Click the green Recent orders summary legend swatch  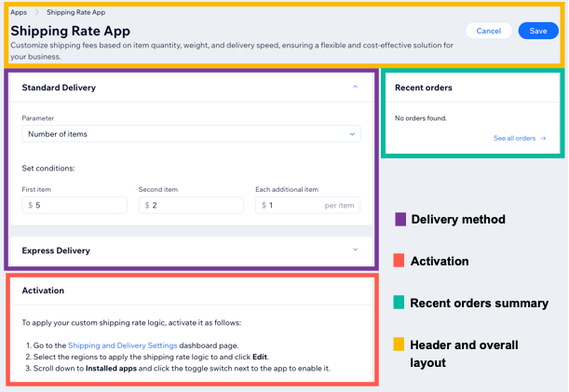point(399,303)
